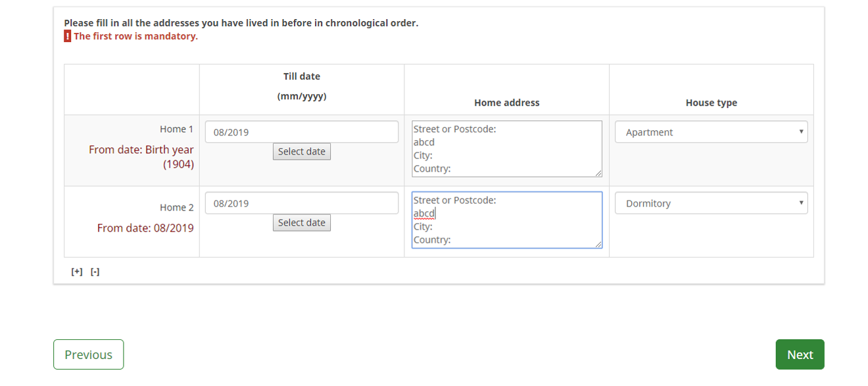Go to the Next page

coord(800,354)
